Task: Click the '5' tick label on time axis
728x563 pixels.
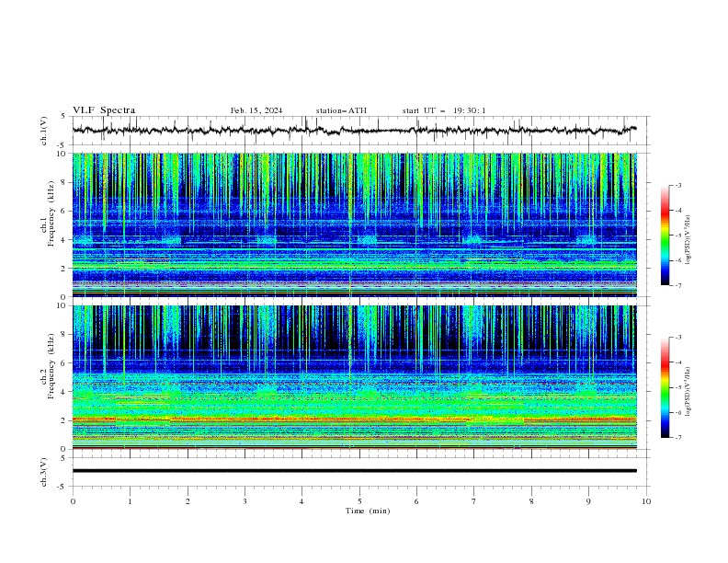Action: [x=359, y=501]
